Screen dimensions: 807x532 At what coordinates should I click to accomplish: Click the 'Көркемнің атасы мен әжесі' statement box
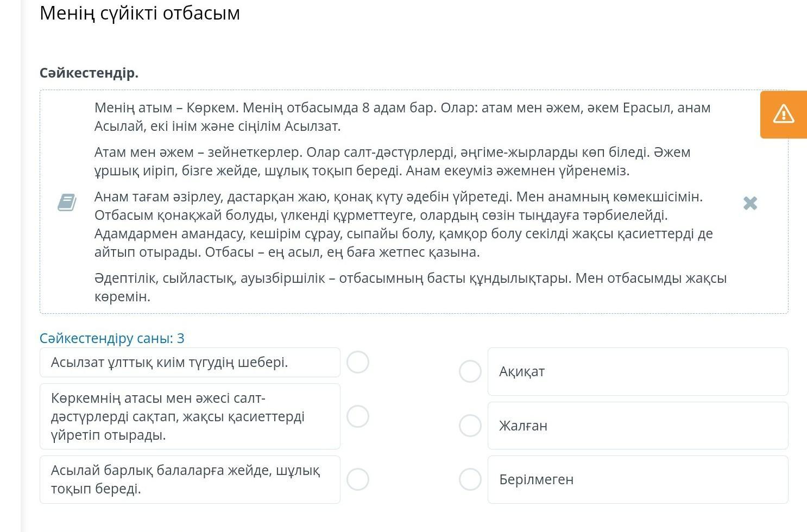190,416
